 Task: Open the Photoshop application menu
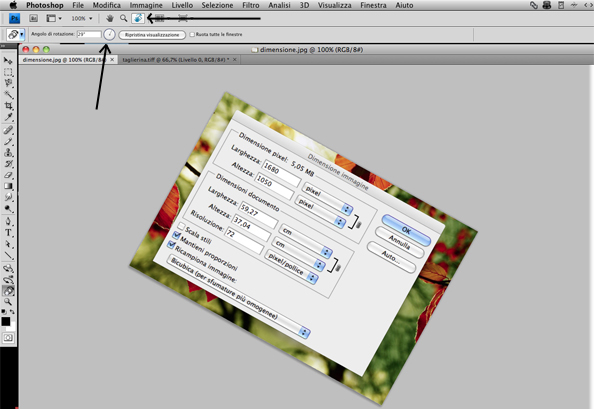[x=45, y=5]
